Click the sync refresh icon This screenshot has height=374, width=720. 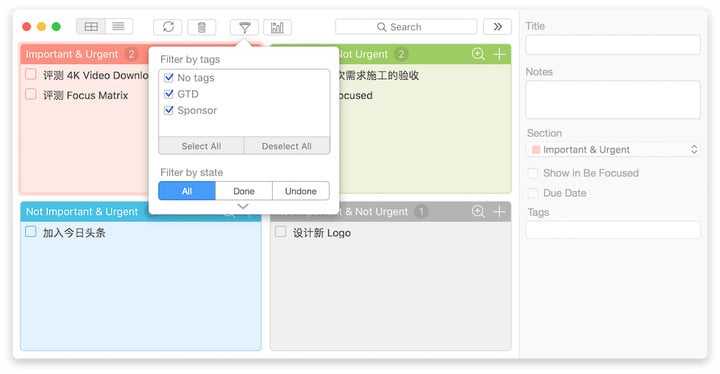(168, 27)
